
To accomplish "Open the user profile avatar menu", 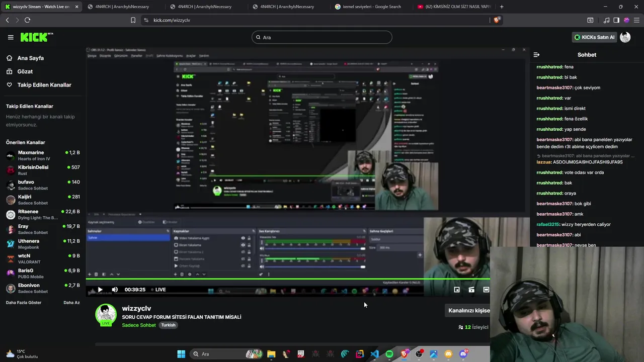I will point(625,37).
